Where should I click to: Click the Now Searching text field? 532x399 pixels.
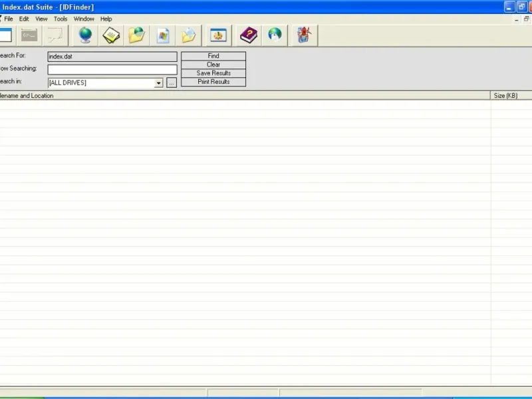112,70
